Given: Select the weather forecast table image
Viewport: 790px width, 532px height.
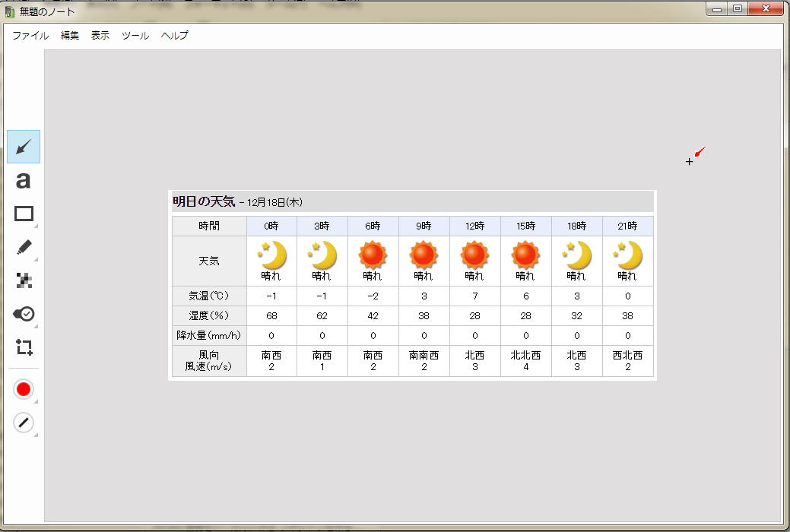Looking at the screenshot, I should (x=411, y=285).
